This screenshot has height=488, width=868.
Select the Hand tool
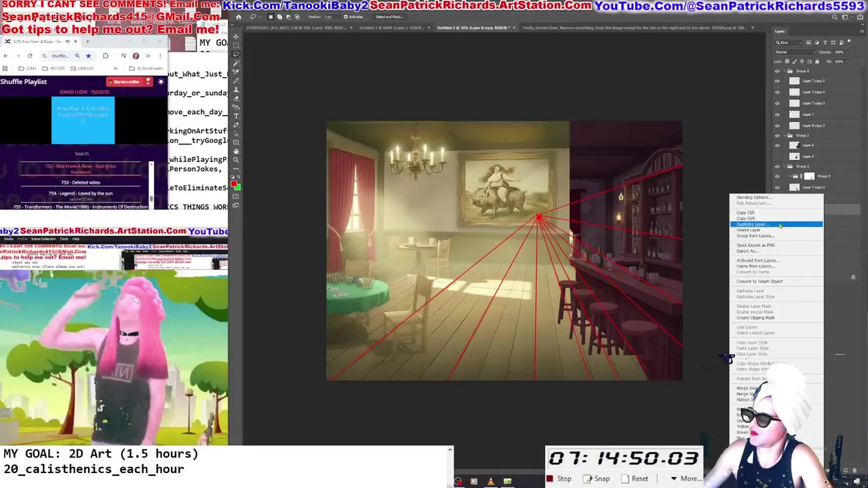click(236, 151)
